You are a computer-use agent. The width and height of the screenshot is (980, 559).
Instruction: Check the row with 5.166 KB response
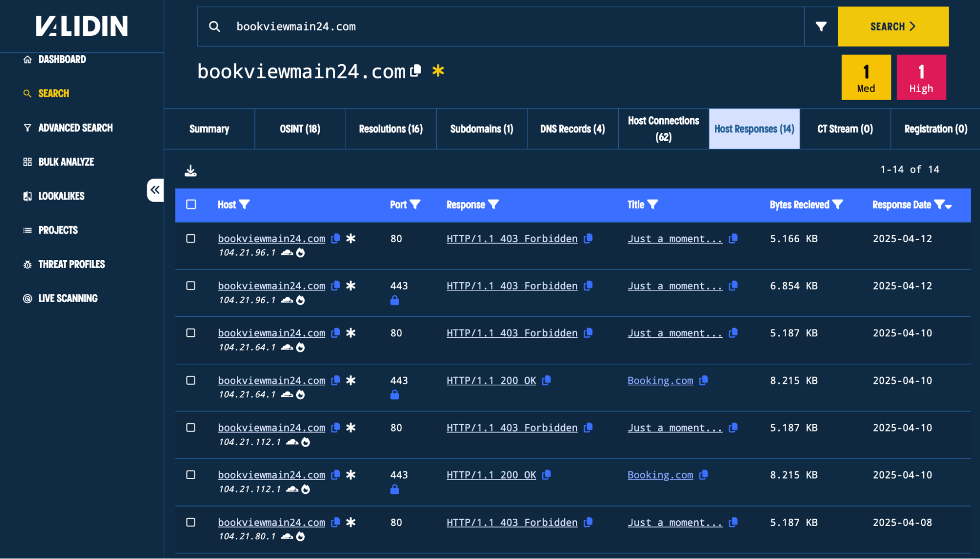tap(191, 238)
